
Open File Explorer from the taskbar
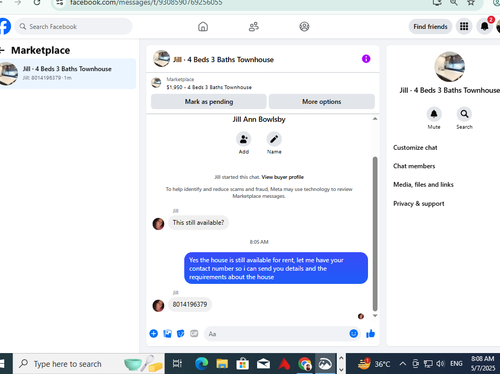(x=222, y=364)
